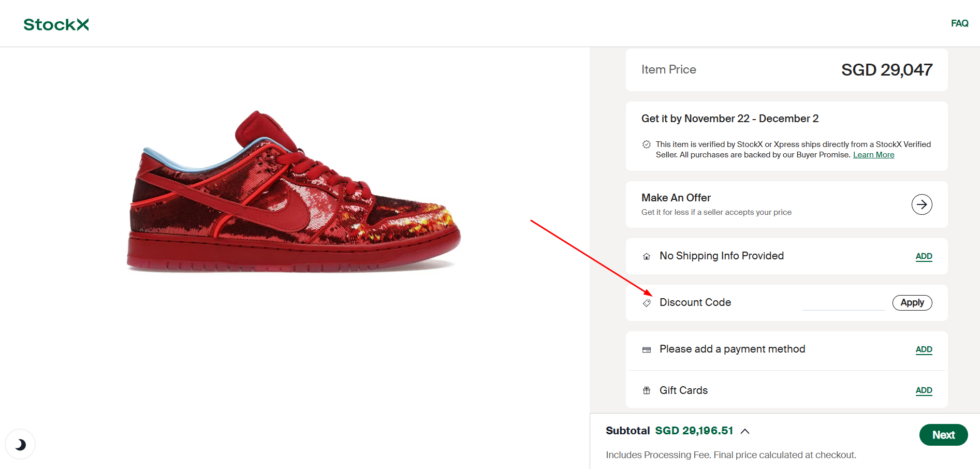Viewport: 980px width, 469px height.
Task: Collapse the Subtotal details chevron
Action: (x=745, y=431)
